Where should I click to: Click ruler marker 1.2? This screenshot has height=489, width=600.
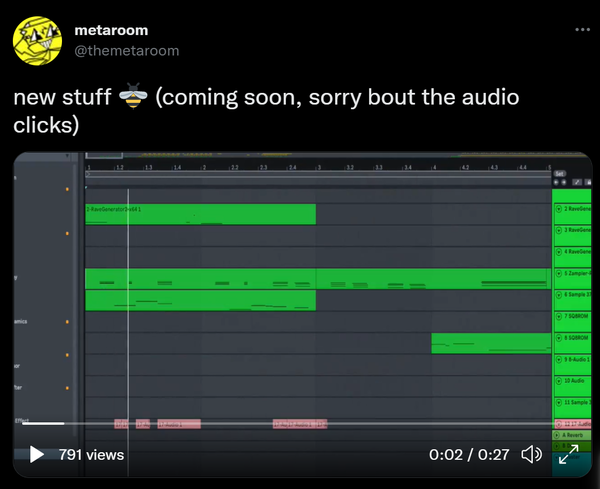pyautogui.click(x=119, y=168)
